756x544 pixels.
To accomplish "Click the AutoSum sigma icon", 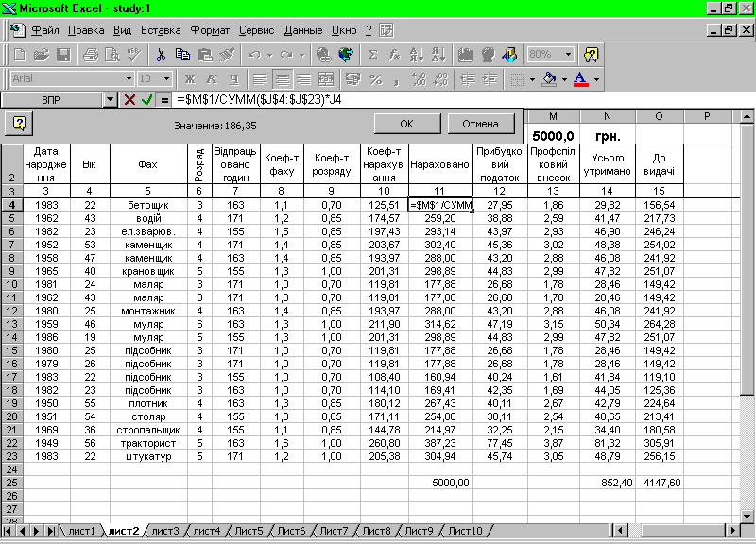I will point(372,55).
